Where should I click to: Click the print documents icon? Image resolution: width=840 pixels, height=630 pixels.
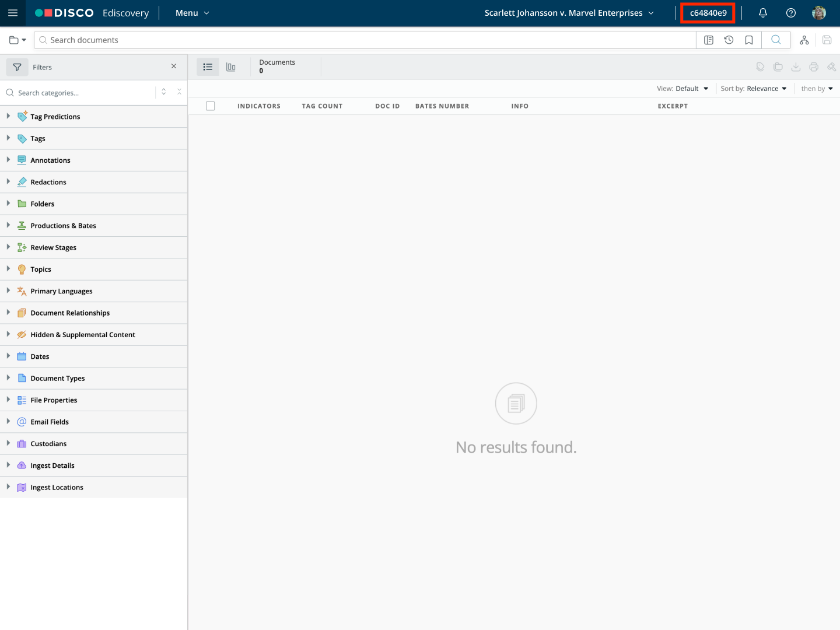click(x=814, y=67)
